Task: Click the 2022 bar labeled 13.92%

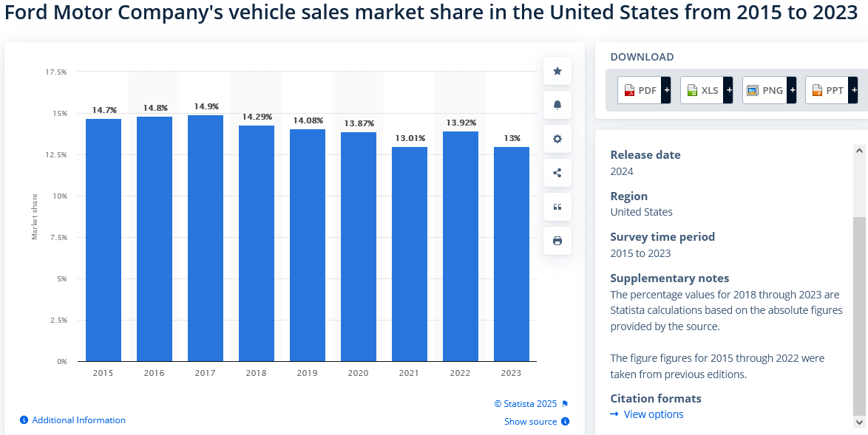Action: (461, 247)
